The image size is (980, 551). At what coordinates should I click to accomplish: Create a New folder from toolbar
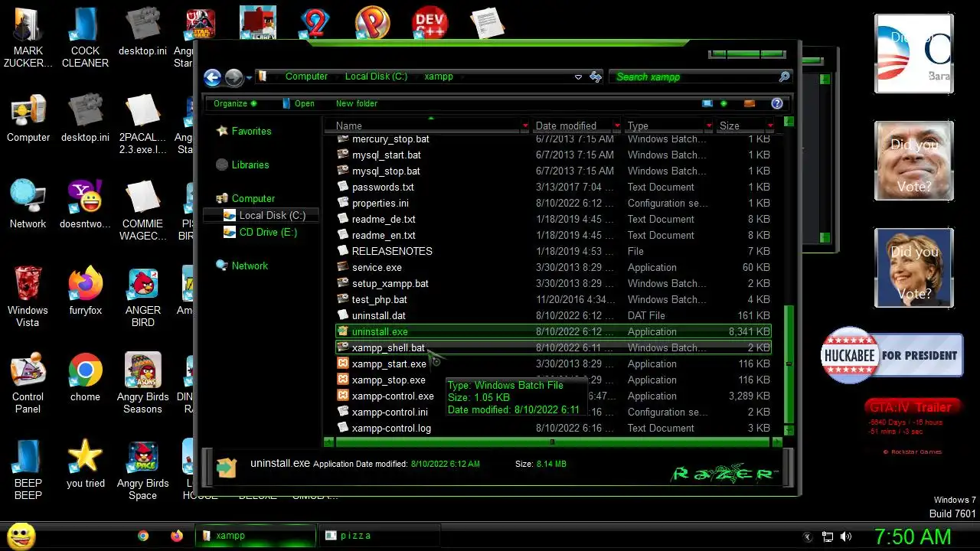point(357,103)
